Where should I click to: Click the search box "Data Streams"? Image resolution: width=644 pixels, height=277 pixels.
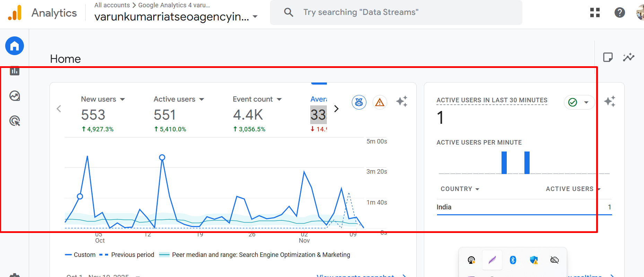coord(396,12)
